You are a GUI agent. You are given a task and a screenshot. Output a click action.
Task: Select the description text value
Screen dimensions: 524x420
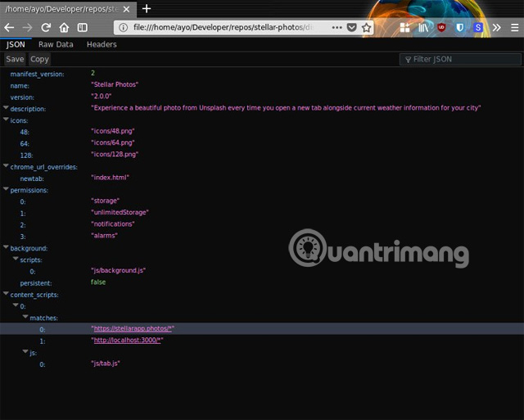point(286,108)
